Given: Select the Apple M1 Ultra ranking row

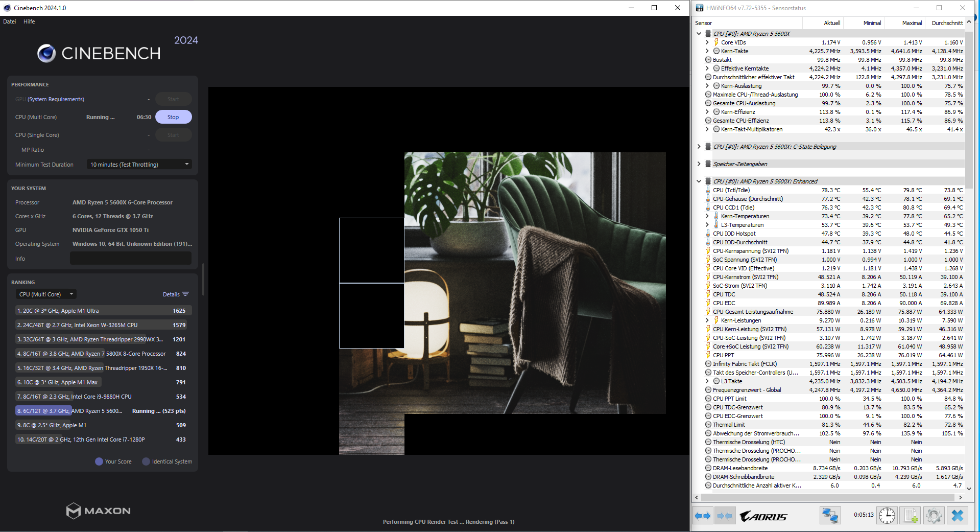Looking at the screenshot, I should (x=104, y=311).
